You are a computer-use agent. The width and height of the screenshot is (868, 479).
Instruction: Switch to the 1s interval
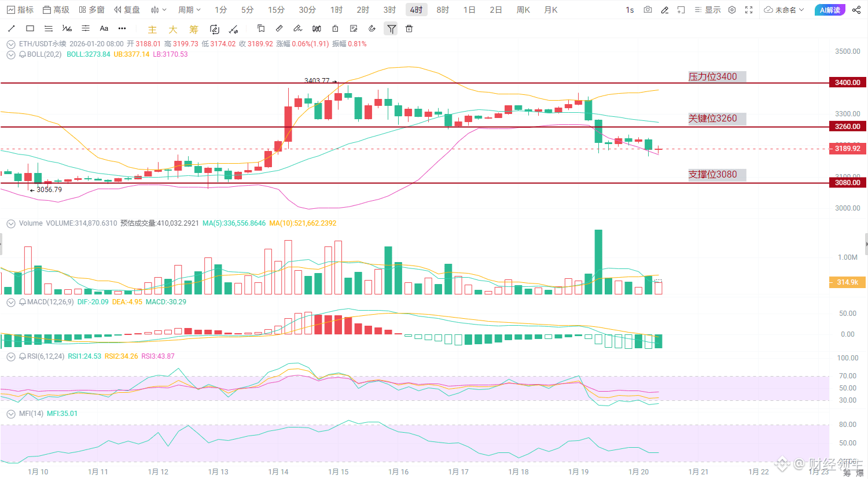pos(630,10)
